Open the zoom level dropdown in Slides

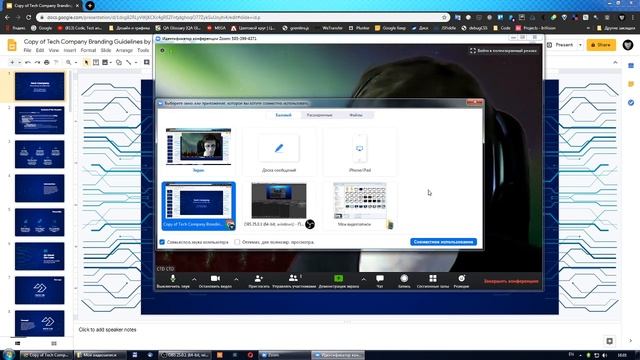tap(76, 62)
